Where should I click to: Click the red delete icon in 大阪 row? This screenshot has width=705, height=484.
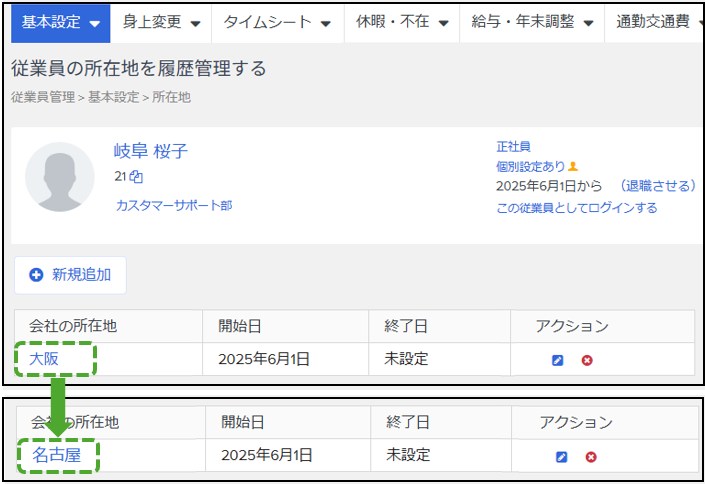pyautogui.click(x=587, y=360)
